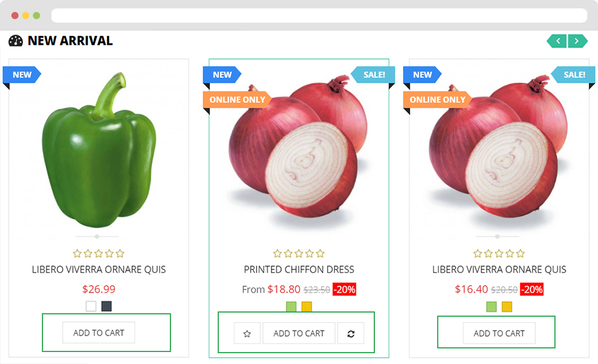Screen dimensions: 598x364
Task: Add the $16.40 onion product to cart
Action: pyautogui.click(x=499, y=334)
